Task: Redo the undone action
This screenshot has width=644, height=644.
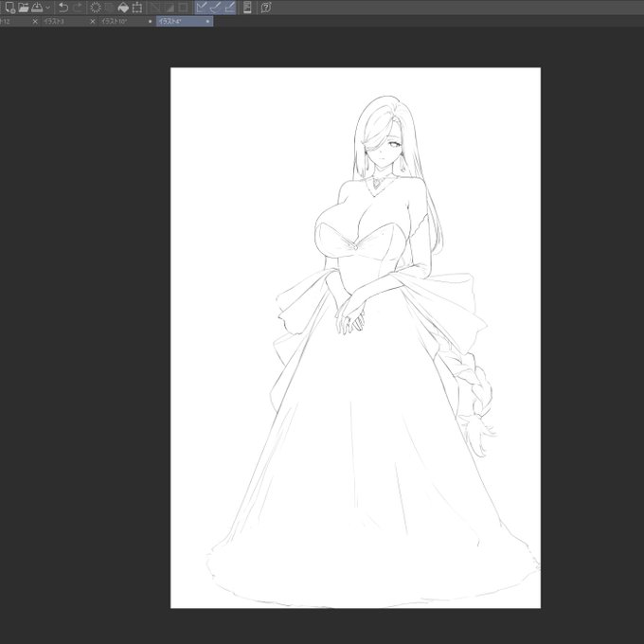Action: pyautogui.click(x=78, y=7)
